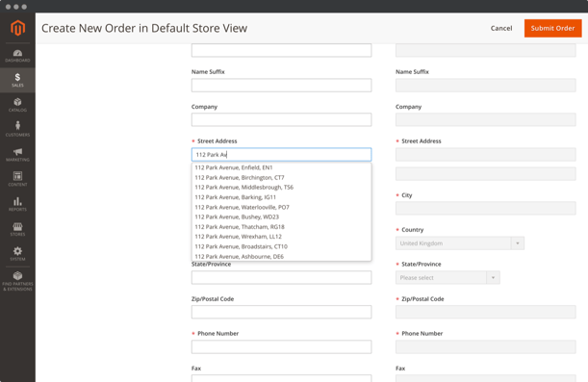Select suggestion 112 Park Avenue, Waterlooville, PO7
This screenshot has width=588, height=382.
point(281,207)
